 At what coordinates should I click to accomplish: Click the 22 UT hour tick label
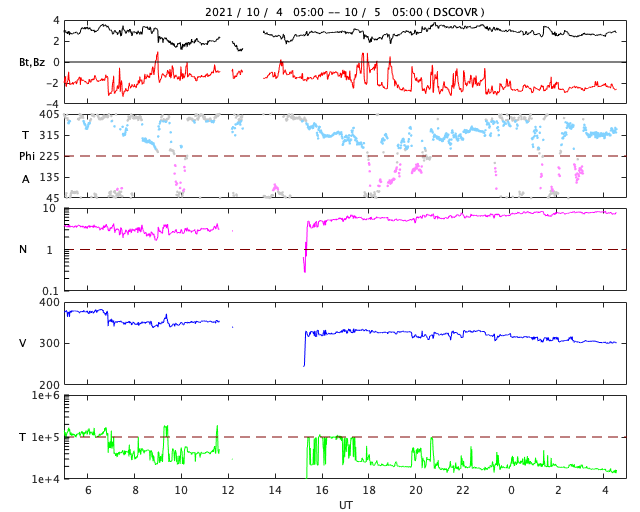[x=462, y=490]
